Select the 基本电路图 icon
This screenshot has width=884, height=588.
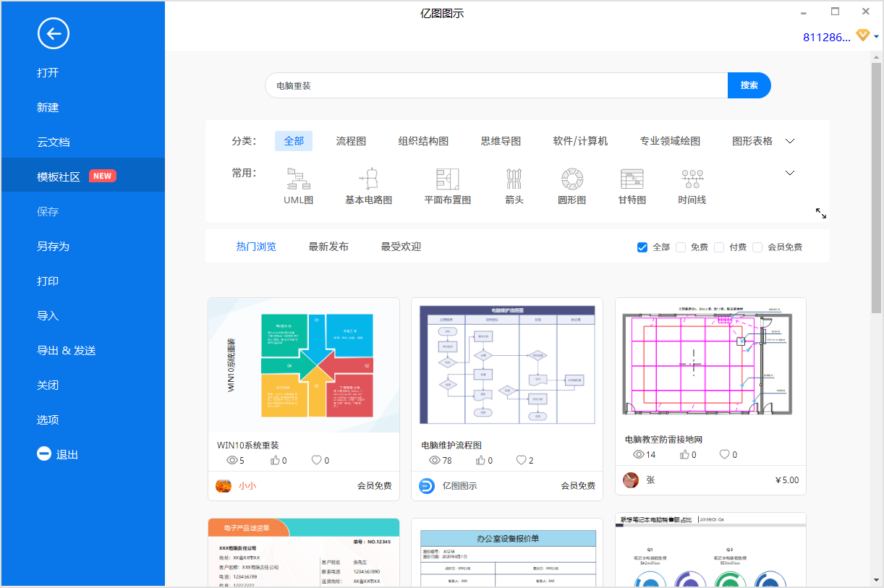368,179
